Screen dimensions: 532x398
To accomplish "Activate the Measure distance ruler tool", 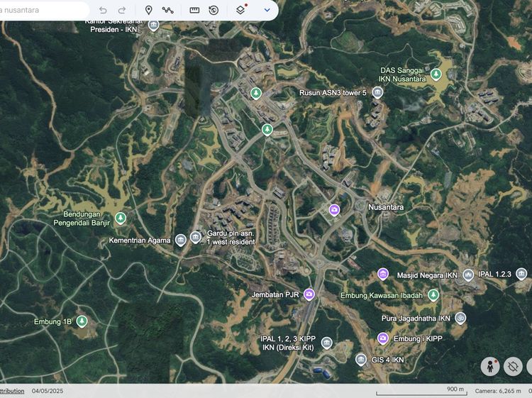I will click(194, 10).
